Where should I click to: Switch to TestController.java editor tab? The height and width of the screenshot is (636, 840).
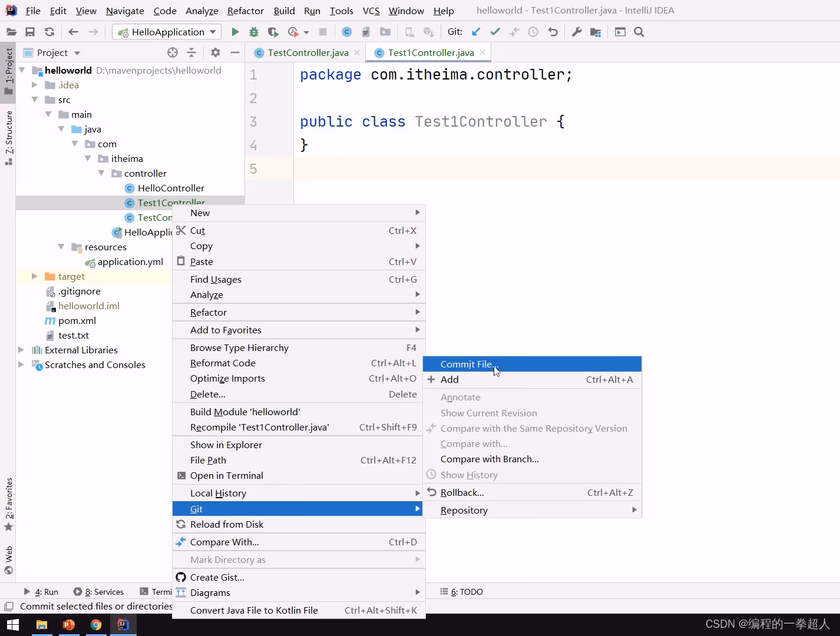(x=307, y=52)
